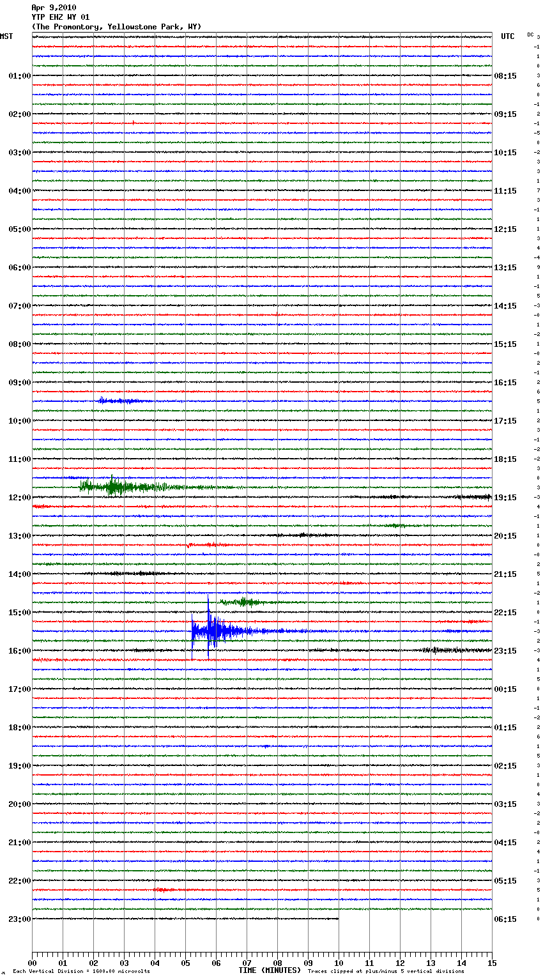The width and height of the screenshot is (543, 980).
Task: Click the 'UTC' column header
Action: coord(508,36)
